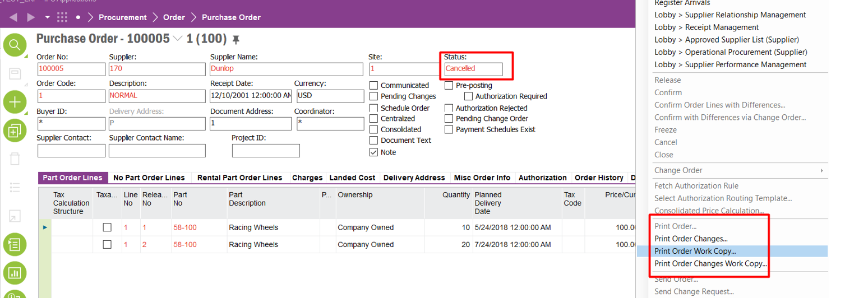Image resolution: width=868 pixels, height=298 pixels.
Task: Toggle the Authorization Rejected checkbox
Action: (449, 108)
